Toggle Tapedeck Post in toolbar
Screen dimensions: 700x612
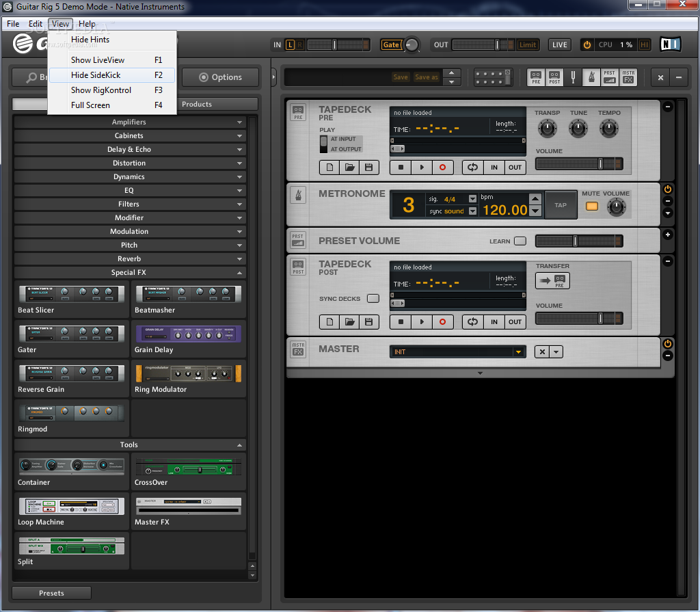click(x=554, y=77)
